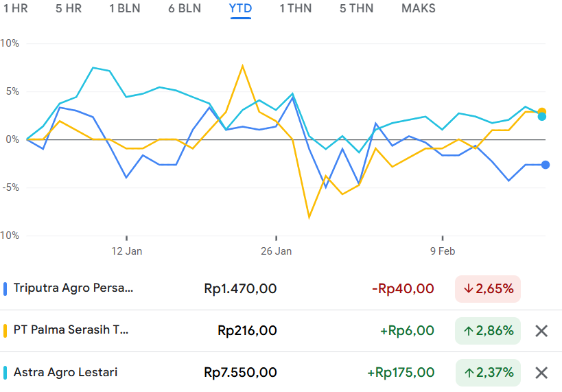Select the MAKS time range
The image size is (562, 392).
[418, 9]
